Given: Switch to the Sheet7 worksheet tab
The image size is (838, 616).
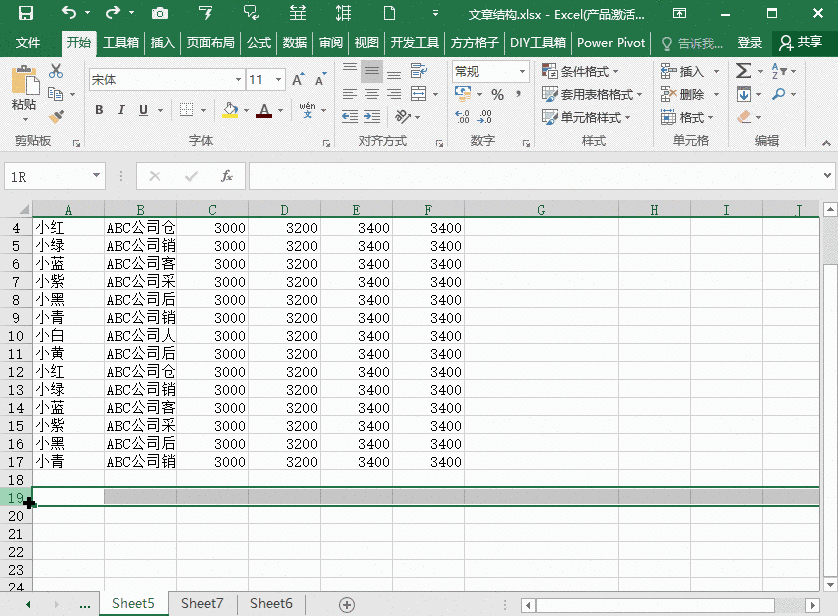Looking at the screenshot, I should tap(202, 603).
